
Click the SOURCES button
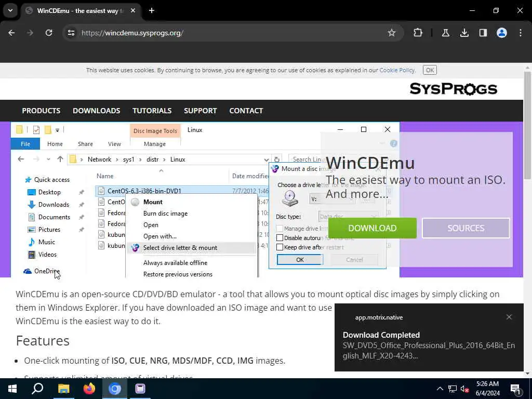(466, 228)
